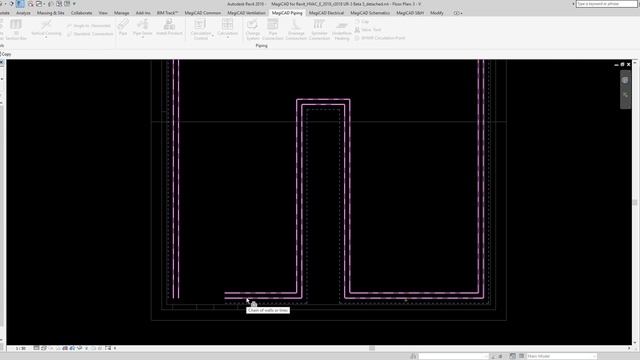Click the far-left vertical pink pipe segment
This screenshot has height=360, width=640.
[173, 179]
